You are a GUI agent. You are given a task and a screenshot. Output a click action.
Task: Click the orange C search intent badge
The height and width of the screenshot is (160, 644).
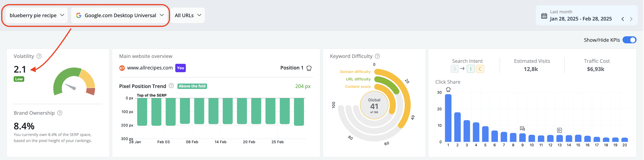click(480, 69)
